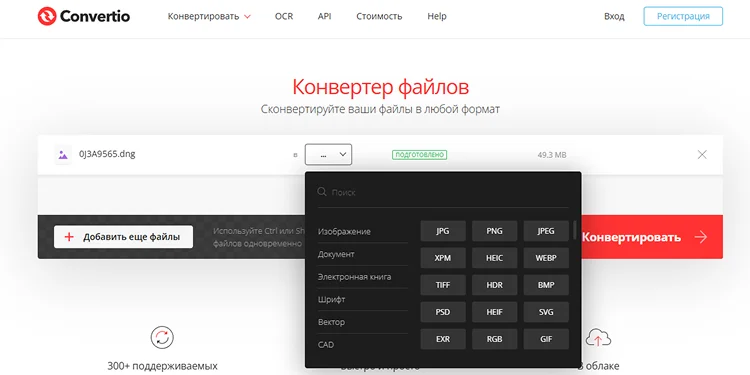Click the red plus icon on add files button
The image size is (750, 375).
(69, 237)
